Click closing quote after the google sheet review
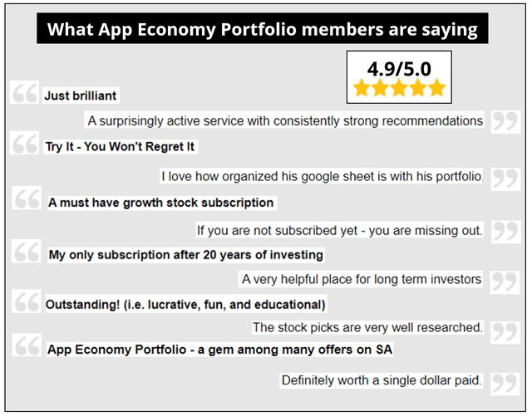This screenshot has height=416, width=532. point(505,177)
